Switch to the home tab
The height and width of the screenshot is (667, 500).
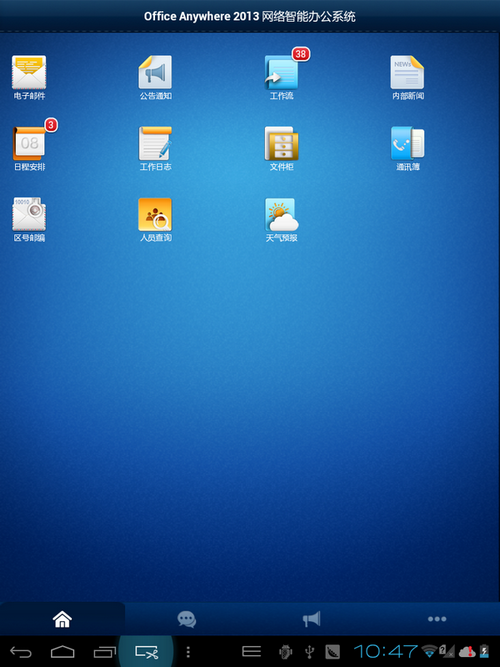point(63,619)
